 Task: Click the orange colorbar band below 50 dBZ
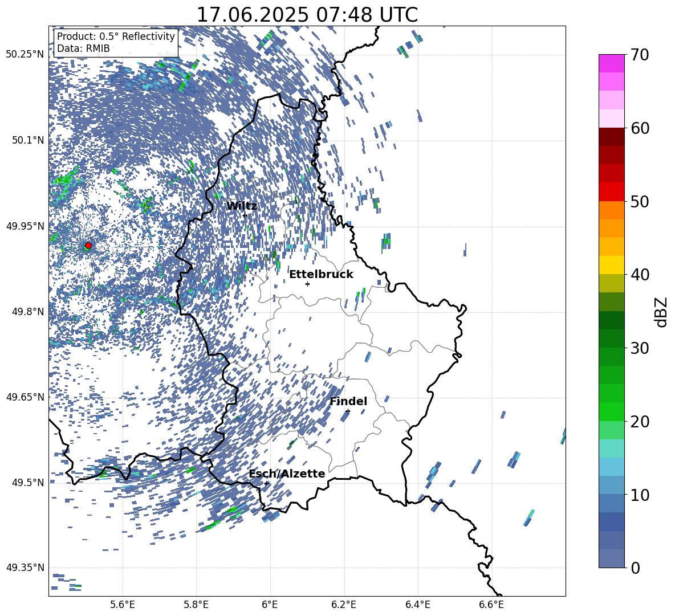[611, 210]
